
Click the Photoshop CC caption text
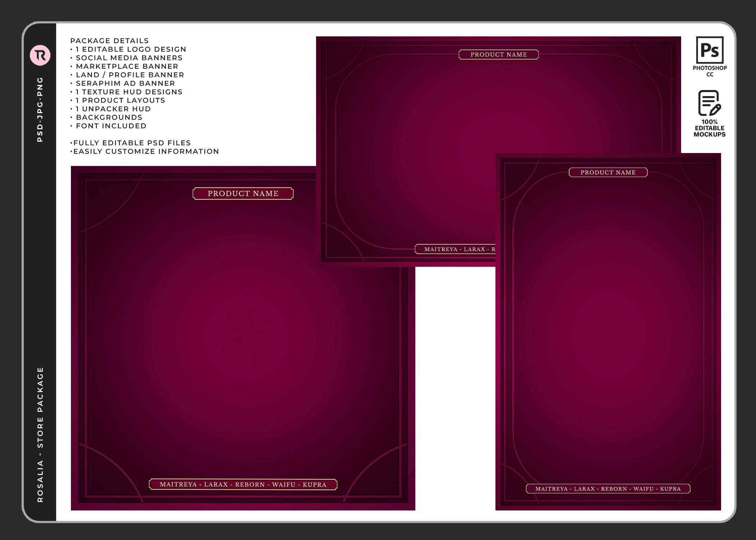pyautogui.click(x=710, y=71)
